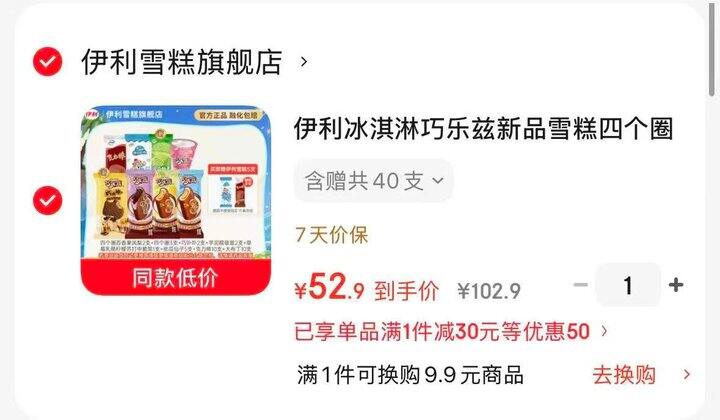The image size is (720, 420).
Task: Click the vertical scrollbar on the right edge
Action: click(712, 50)
